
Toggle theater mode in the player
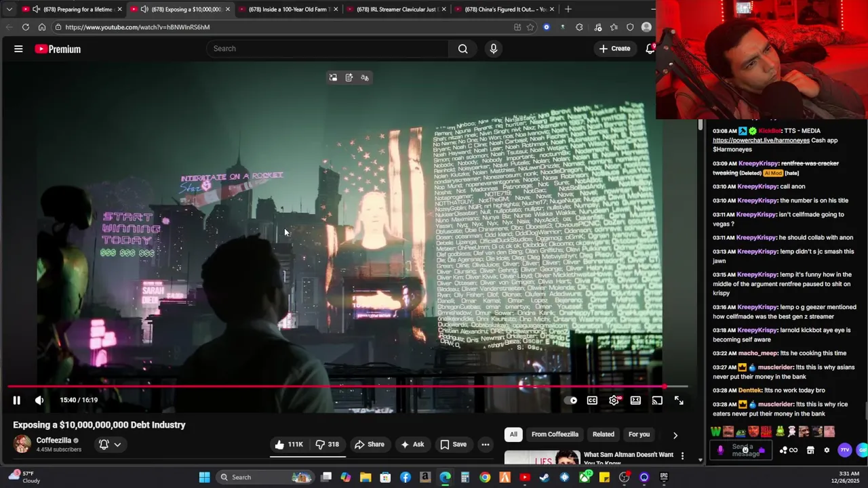(x=635, y=401)
